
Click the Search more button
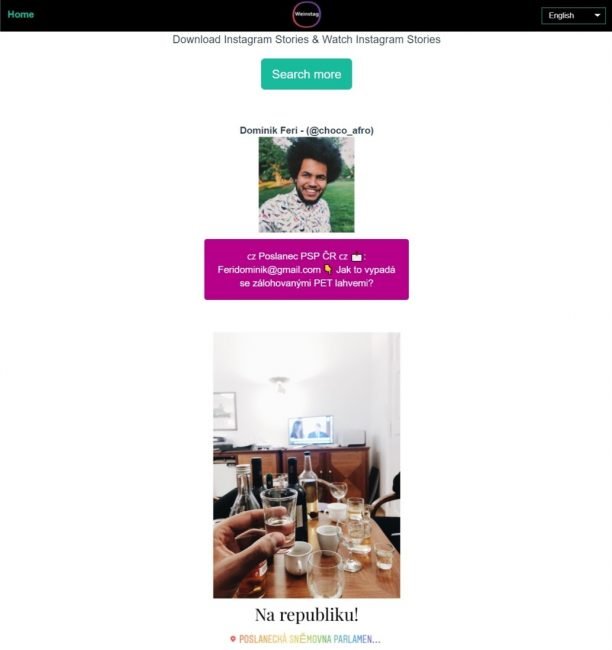[x=306, y=74]
